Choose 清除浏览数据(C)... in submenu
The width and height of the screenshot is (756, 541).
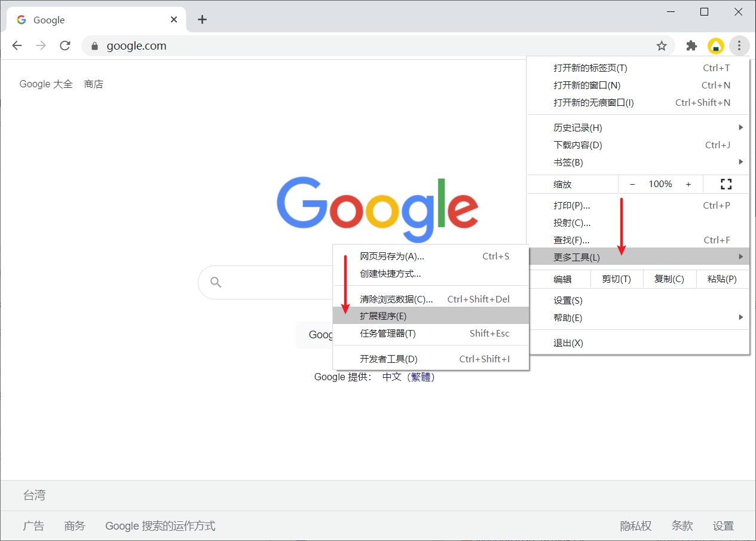click(431, 299)
